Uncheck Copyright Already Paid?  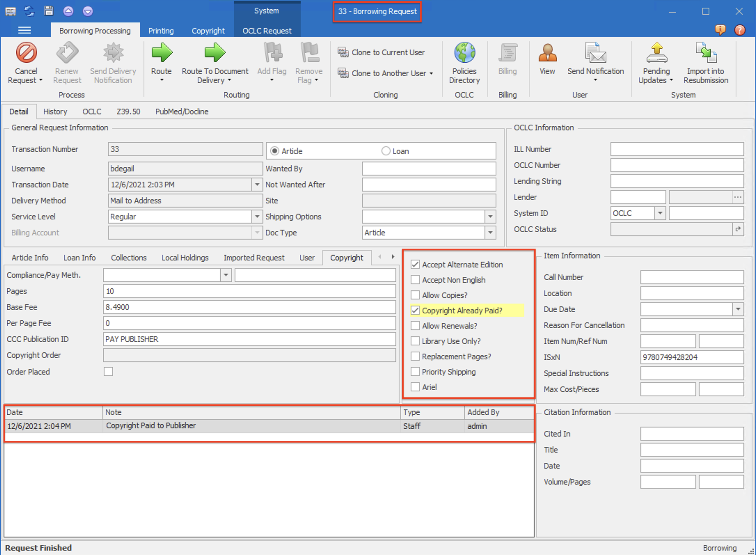tap(415, 310)
